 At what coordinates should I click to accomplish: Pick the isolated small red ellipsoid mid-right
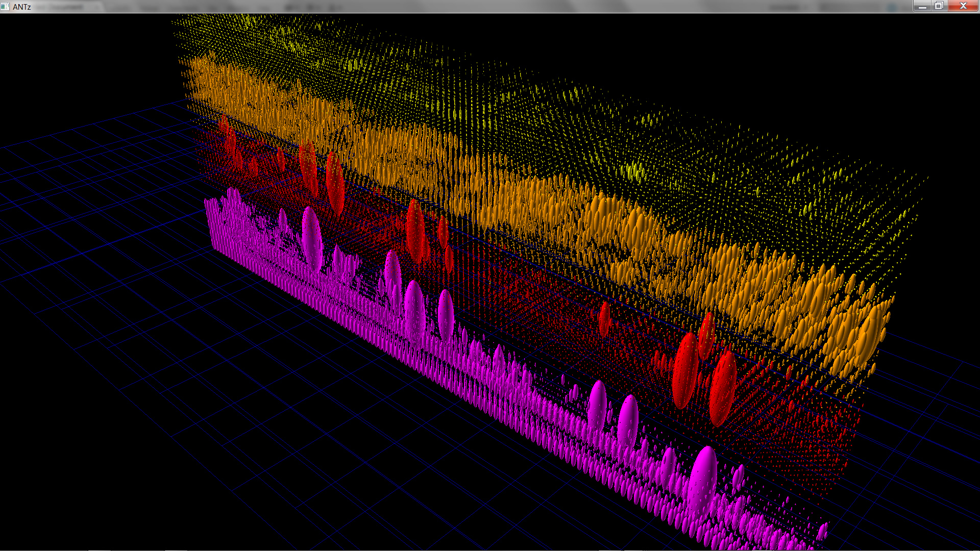pyautogui.click(x=605, y=319)
